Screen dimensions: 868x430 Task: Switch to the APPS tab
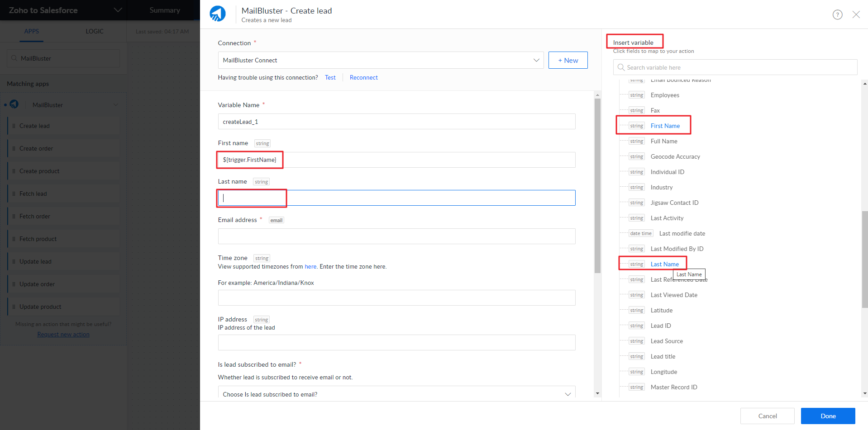point(32,31)
